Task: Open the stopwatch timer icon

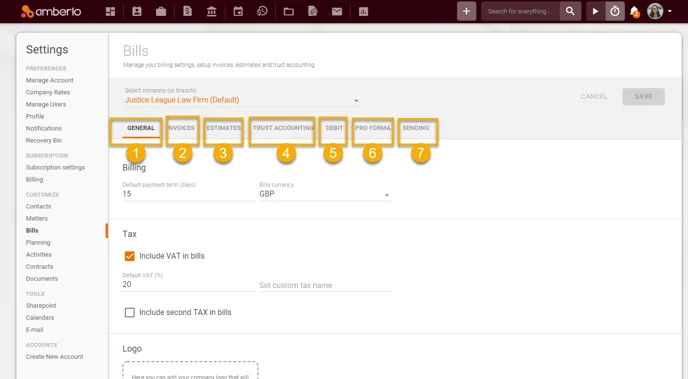Action: [x=615, y=11]
